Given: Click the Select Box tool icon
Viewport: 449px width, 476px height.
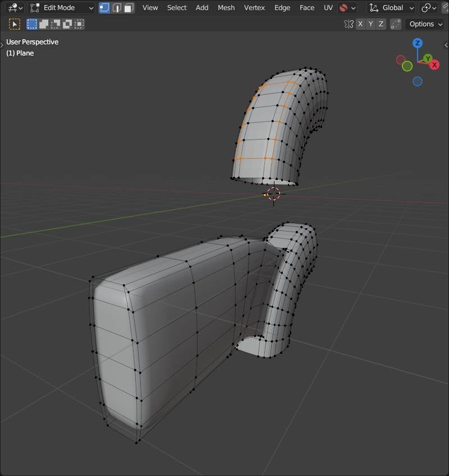Looking at the screenshot, I should [15, 24].
